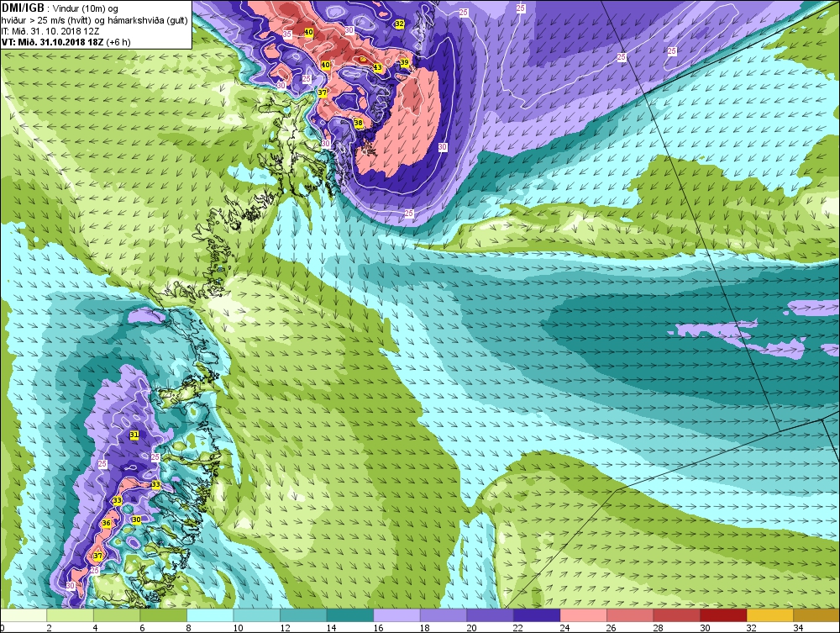Click the yellow max gust label 43
The width and height of the screenshot is (840, 633).
click(x=378, y=67)
